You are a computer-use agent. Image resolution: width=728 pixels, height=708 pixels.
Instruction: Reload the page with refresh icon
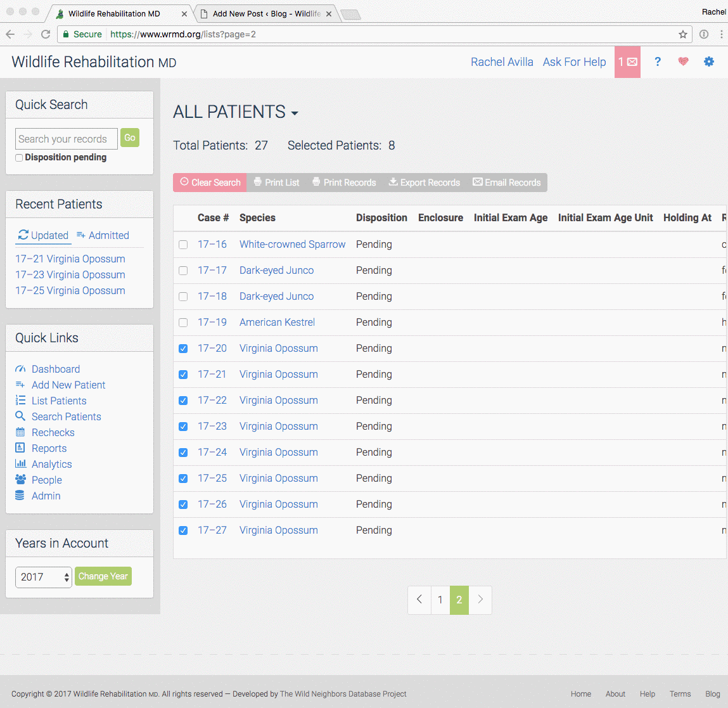point(46,34)
